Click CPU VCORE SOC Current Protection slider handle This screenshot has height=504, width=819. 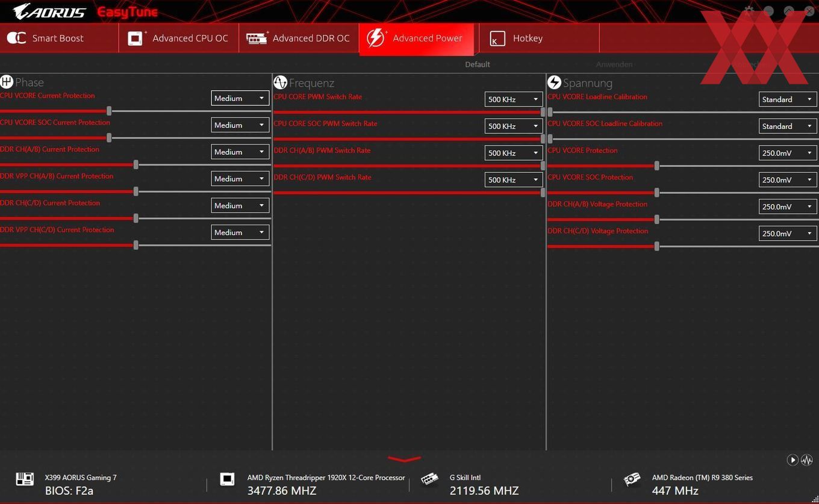click(109, 138)
